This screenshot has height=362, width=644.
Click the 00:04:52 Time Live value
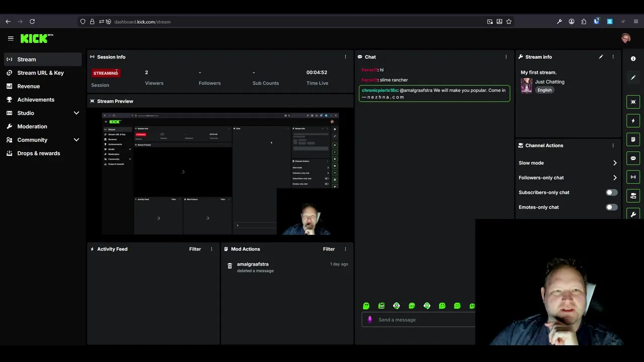[316, 72]
